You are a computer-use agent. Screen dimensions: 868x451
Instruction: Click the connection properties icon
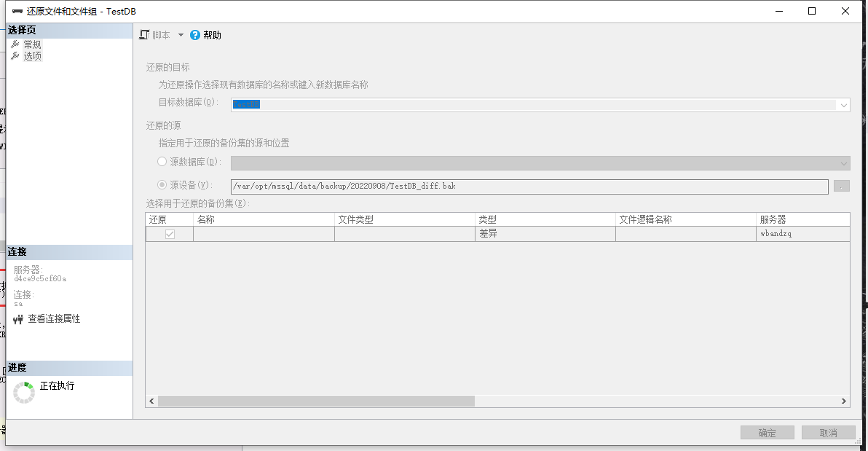tap(17, 319)
